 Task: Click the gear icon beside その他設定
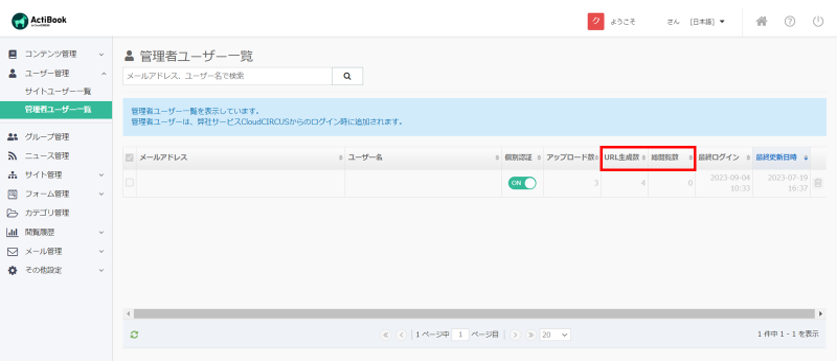(13, 270)
